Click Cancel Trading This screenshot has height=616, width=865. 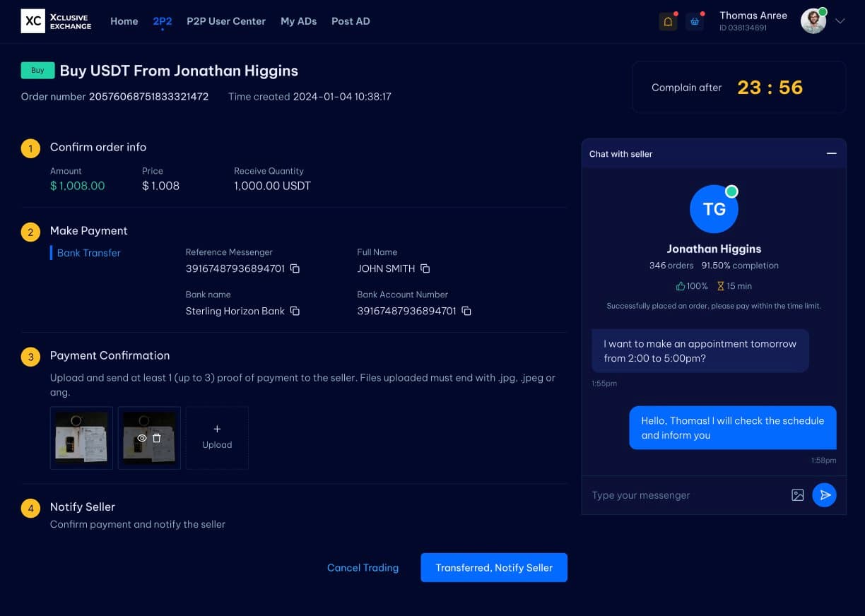tap(363, 567)
